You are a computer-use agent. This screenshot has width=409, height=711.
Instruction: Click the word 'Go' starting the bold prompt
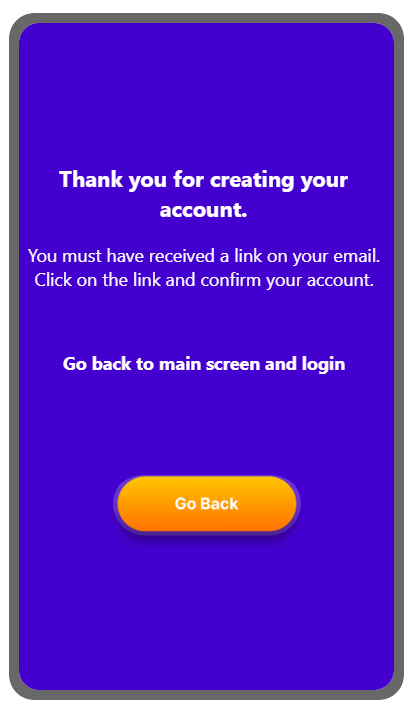(x=74, y=364)
